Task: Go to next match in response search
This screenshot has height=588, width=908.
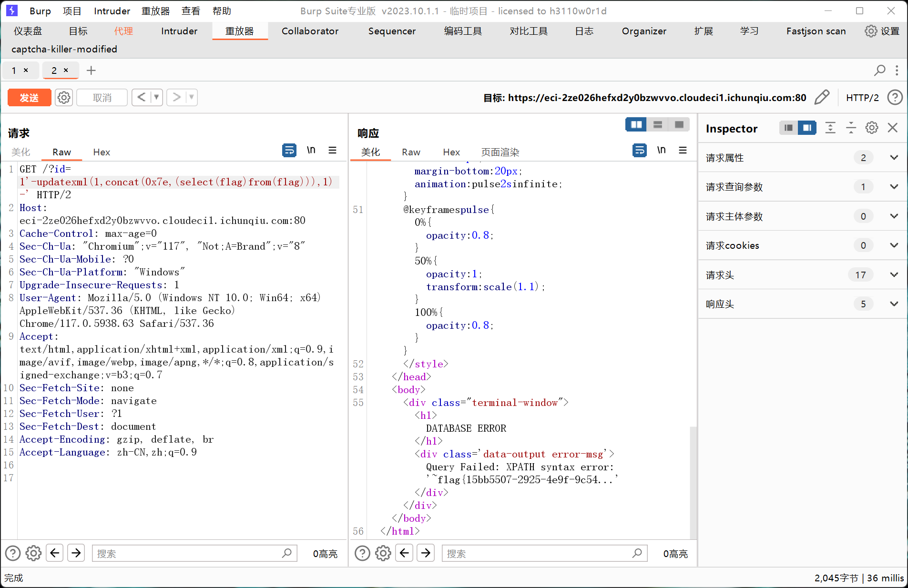Action: click(426, 553)
